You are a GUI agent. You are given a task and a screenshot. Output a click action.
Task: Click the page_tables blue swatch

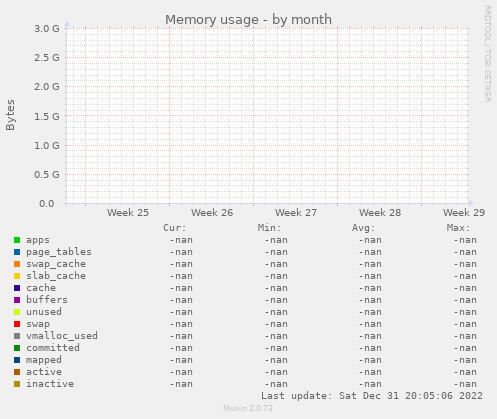17,252
